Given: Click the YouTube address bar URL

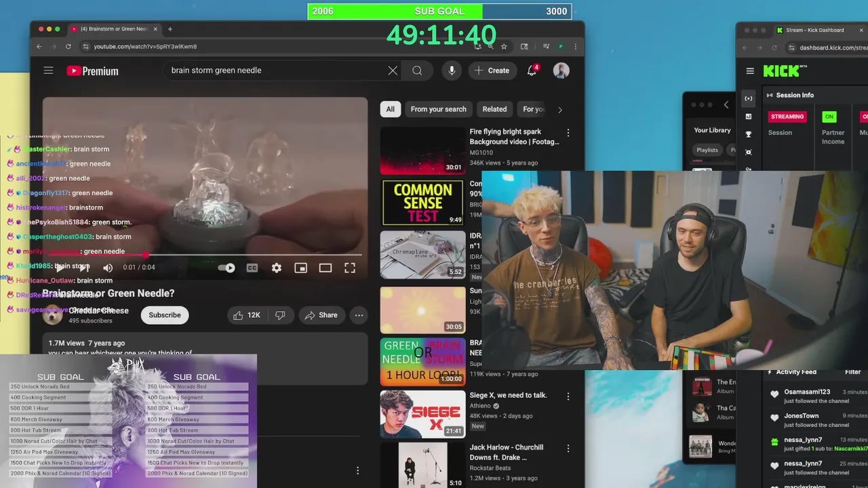Looking at the screenshot, I should pos(145,47).
